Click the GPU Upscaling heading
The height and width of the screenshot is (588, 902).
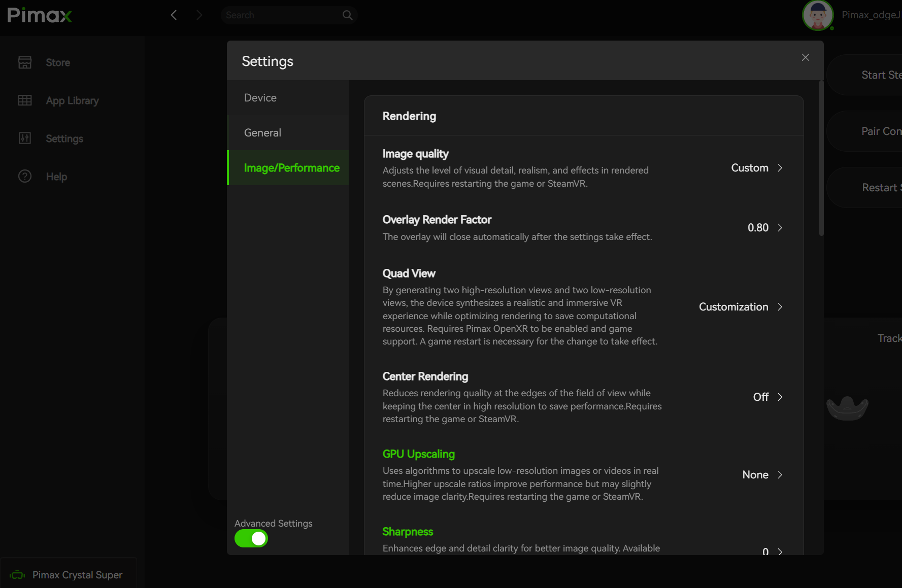pyautogui.click(x=418, y=454)
